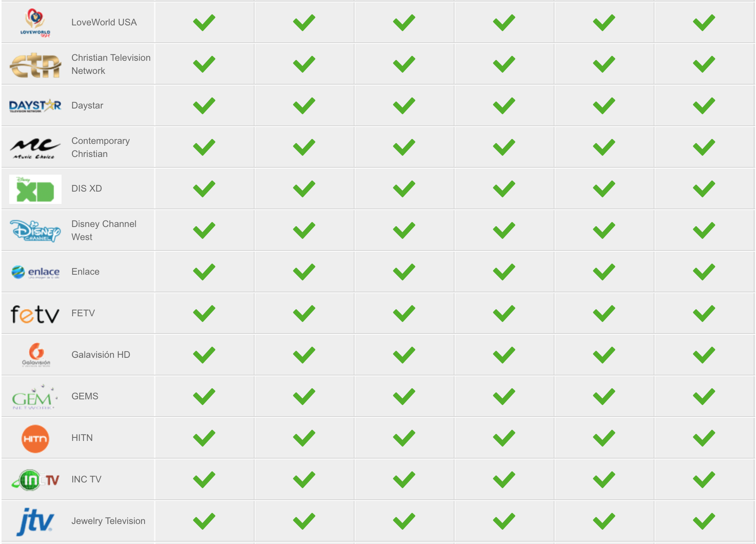Click the fetv logo
Screen dimensions: 756x544
coord(35,314)
